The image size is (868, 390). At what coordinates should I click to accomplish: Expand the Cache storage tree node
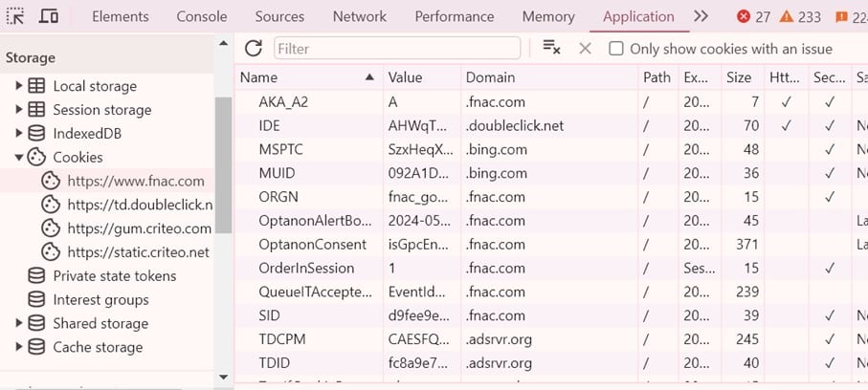tap(19, 347)
